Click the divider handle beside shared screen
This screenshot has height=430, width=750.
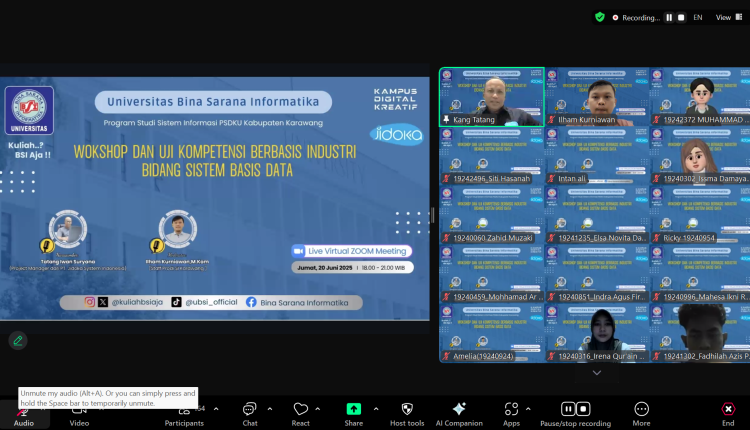point(433,215)
